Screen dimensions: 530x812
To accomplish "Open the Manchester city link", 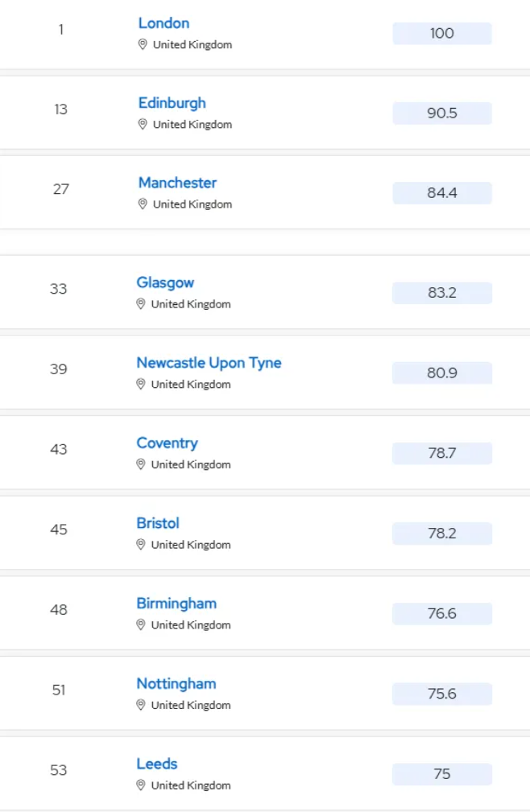I will pos(177,183).
